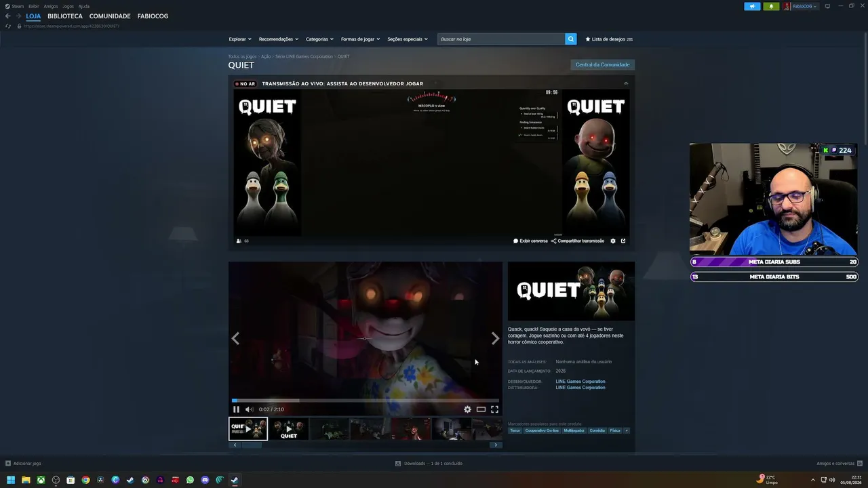Open Central da Comunidade button
Image resolution: width=868 pixels, height=488 pixels.
point(603,65)
